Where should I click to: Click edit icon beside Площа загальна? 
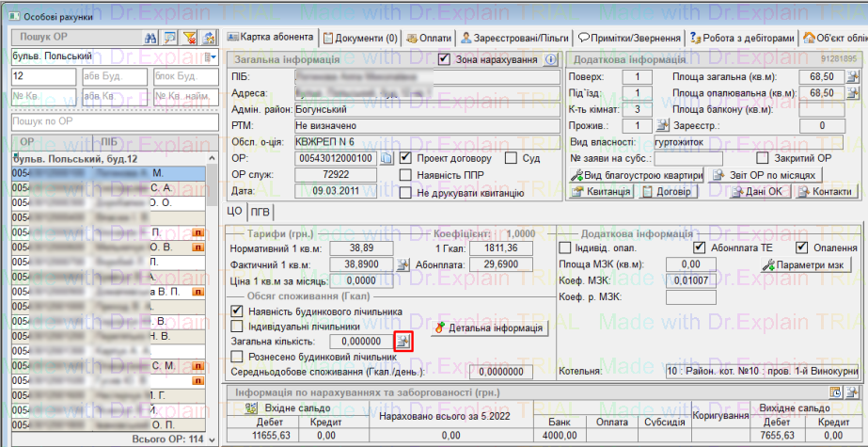point(853,76)
